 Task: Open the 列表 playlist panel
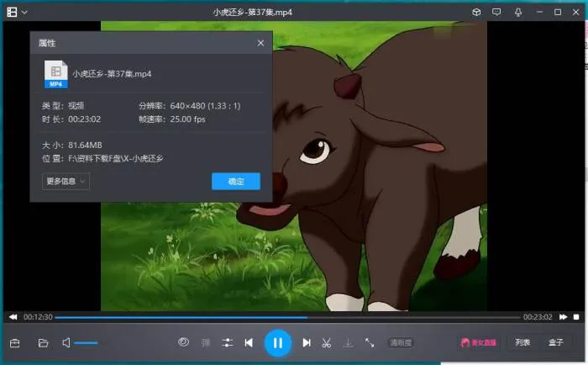coord(522,342)
